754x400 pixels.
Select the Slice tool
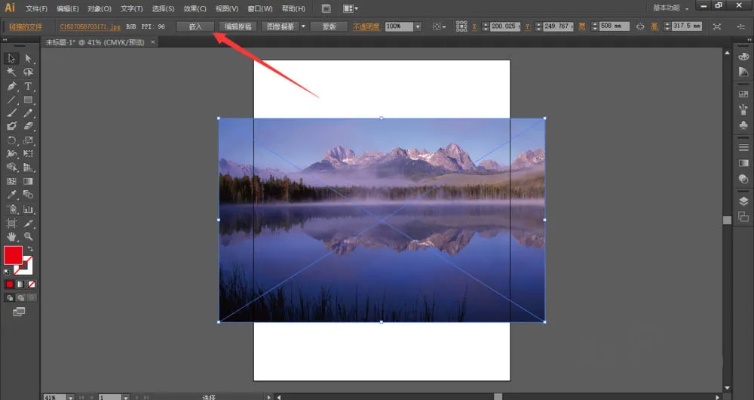[28, 223]
